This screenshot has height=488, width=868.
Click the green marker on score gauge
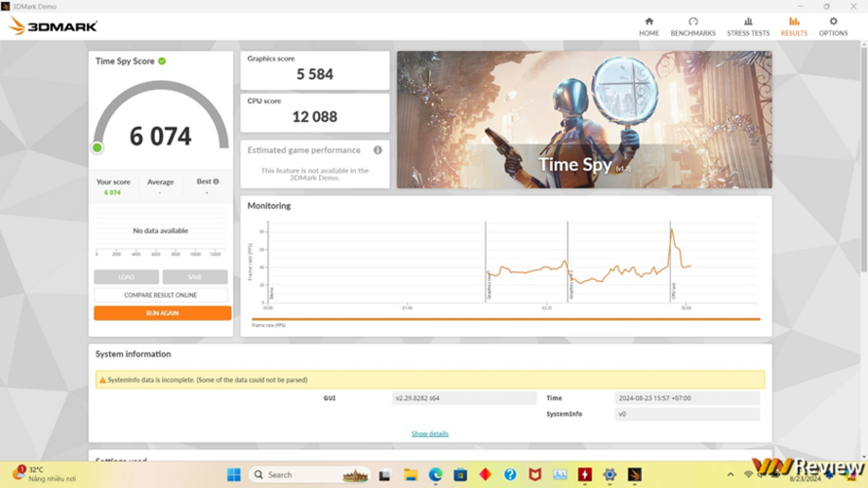coord(98,147)
